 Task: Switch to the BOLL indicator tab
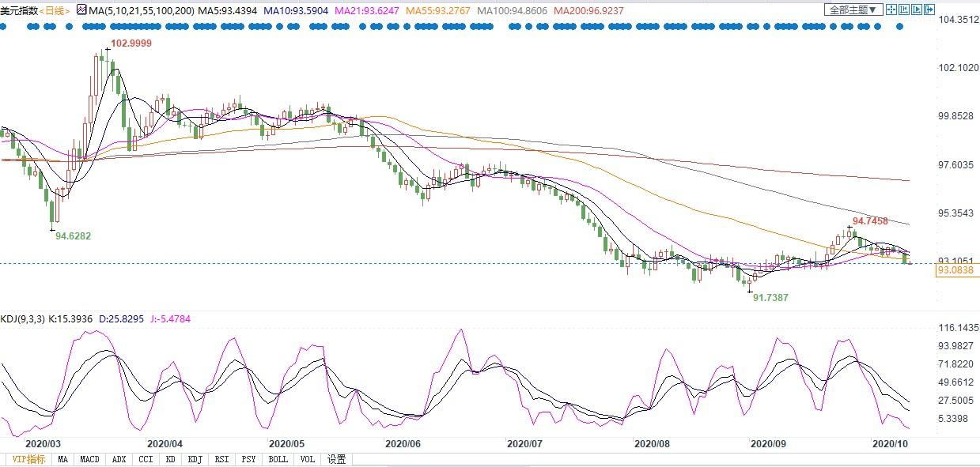pyautogui.click(x=278, y=459)
